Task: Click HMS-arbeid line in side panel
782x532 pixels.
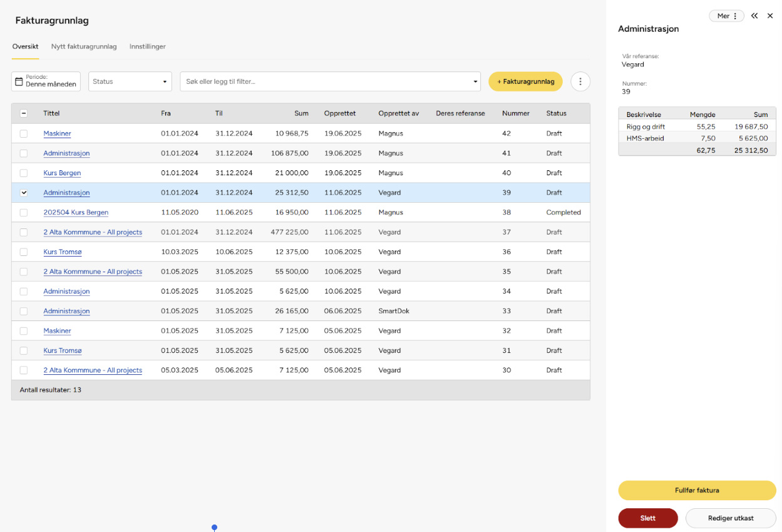Action: coord(697,138)
